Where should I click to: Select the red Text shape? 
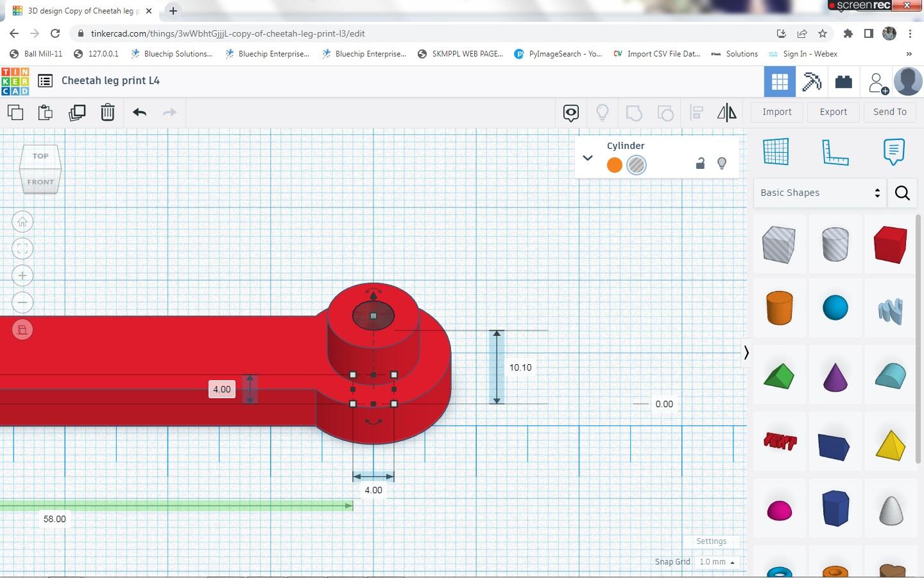pos(780,441)
